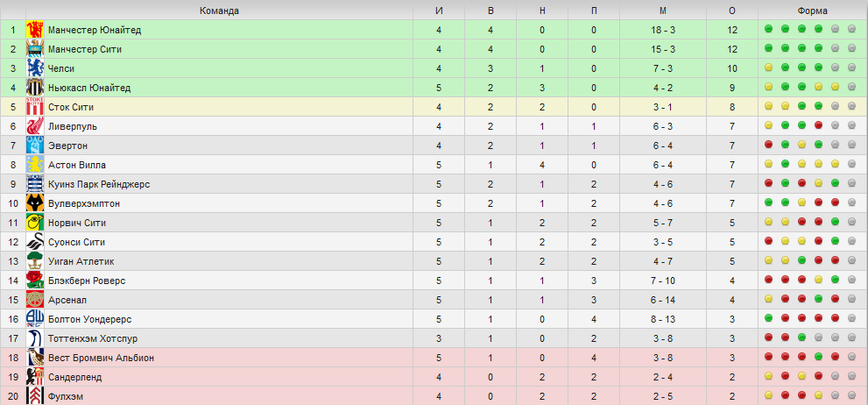Open the Сандерленд team link

(x=74, y=377)
